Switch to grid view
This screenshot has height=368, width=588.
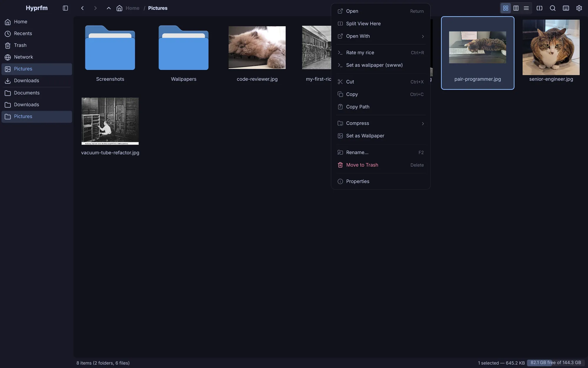click(505, 8)
